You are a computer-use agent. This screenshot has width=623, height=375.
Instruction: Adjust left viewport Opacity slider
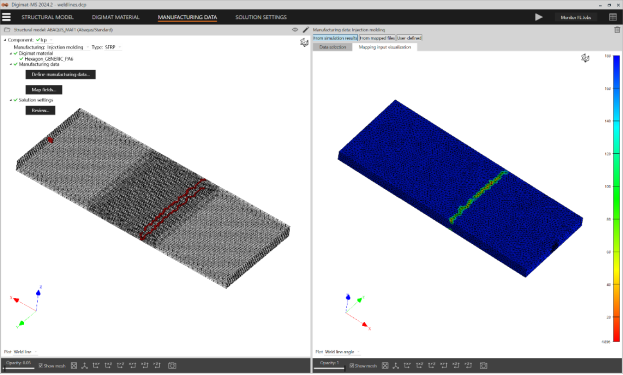tap(19, 368)
